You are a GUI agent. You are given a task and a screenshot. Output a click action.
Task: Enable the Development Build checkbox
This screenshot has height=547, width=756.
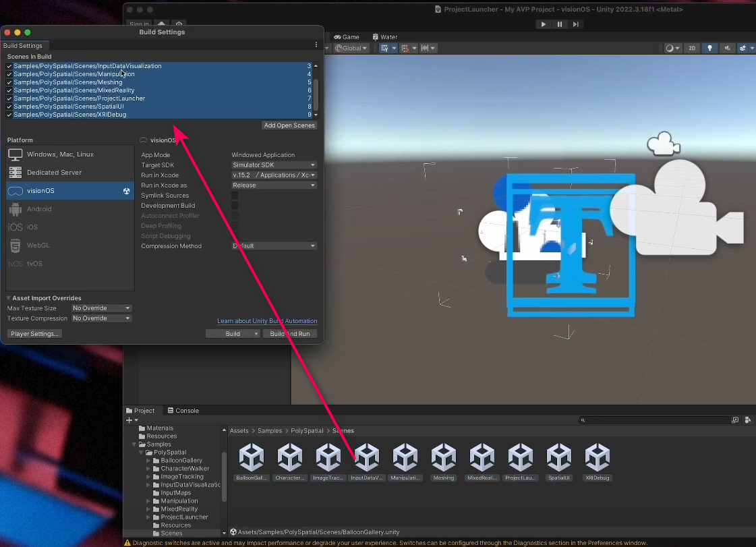coord(235,206)
